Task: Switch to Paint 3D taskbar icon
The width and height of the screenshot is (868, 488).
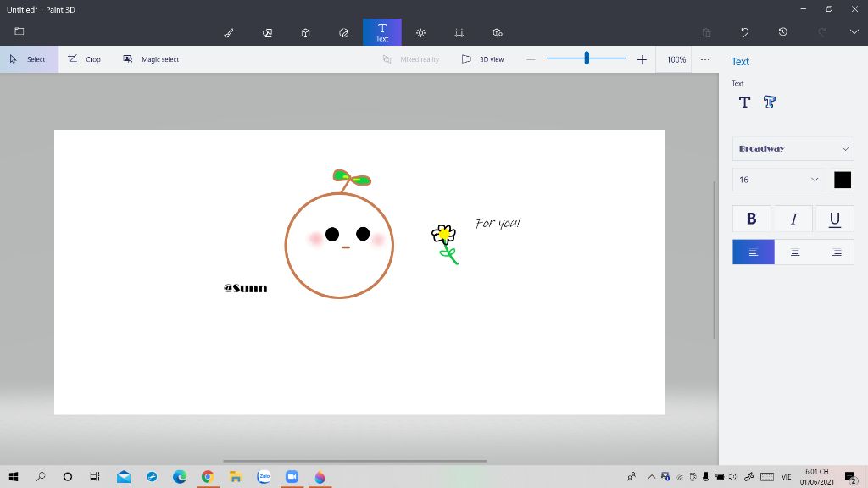Action: pyautogui.click(x=320, y=476)
